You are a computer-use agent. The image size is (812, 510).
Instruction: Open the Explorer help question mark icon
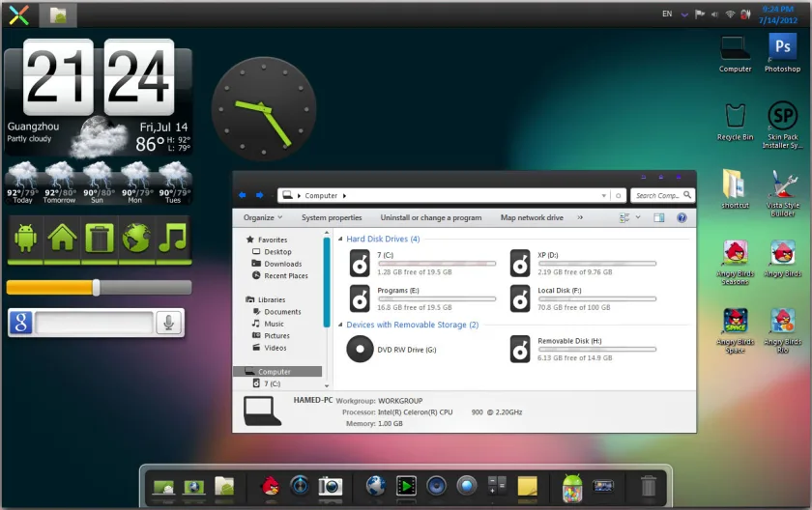click(682, 217)
